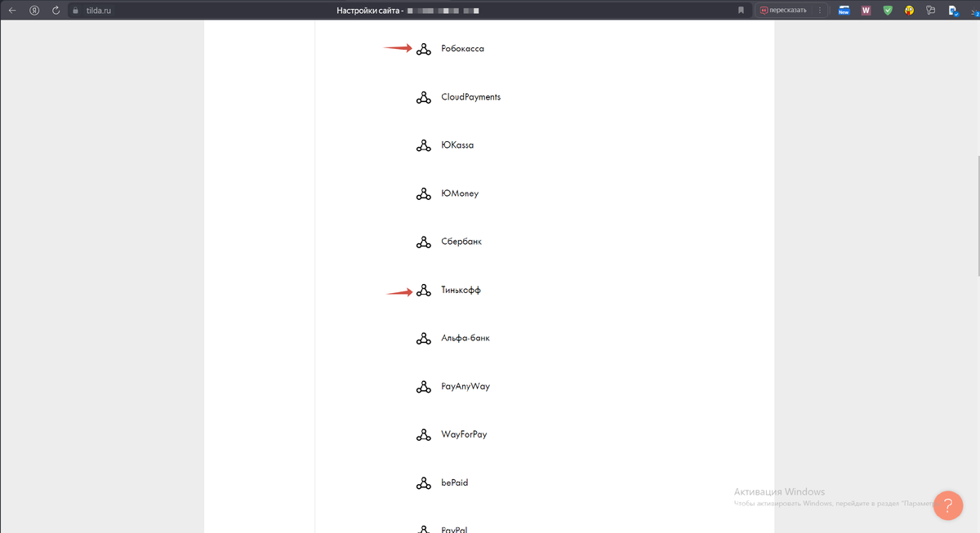Click the icon next to Альфа-банк
Image resolution: width=980 pixels, height=533 pixels.
(x=423, y=338)
